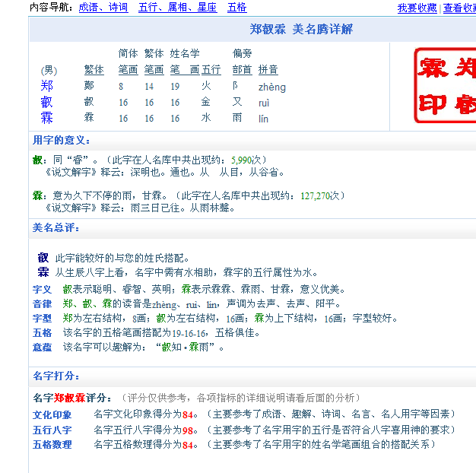Click the (男) gender label
Viewport: 476px width, 473px height.
point(49,71)
